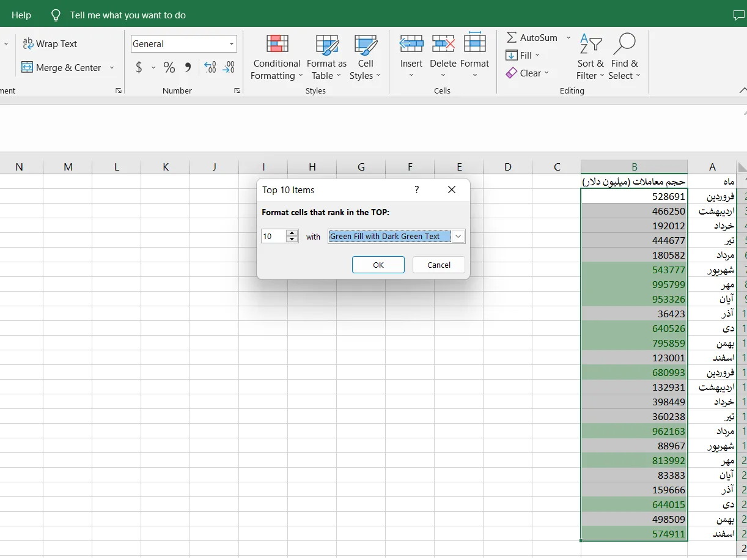Image resolution: width=747 pixels, height=560 pixels.
Task: Open the Fill command
Action: 523,56
